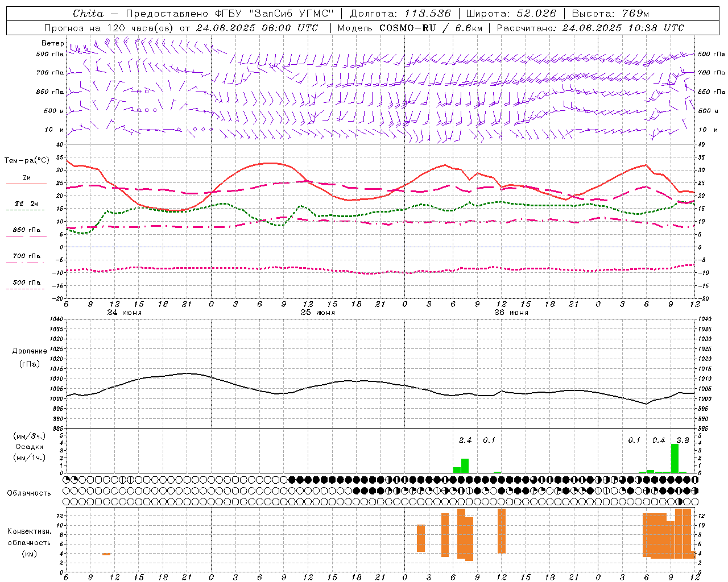This screenshot has width=728, height=582.
Task: Select the "Модель COSMO-RU / 6.6км" text
Action: click(x=409, y=28)
